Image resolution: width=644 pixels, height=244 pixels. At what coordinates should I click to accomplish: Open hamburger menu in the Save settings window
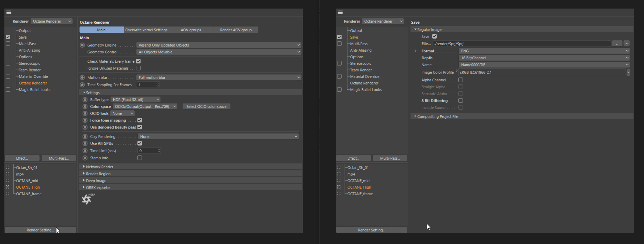pos(340,12)
